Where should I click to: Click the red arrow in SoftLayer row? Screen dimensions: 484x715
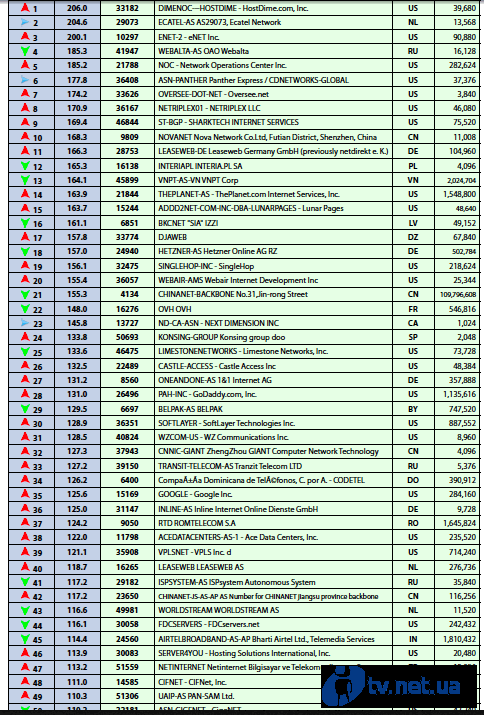coord(26,422)
